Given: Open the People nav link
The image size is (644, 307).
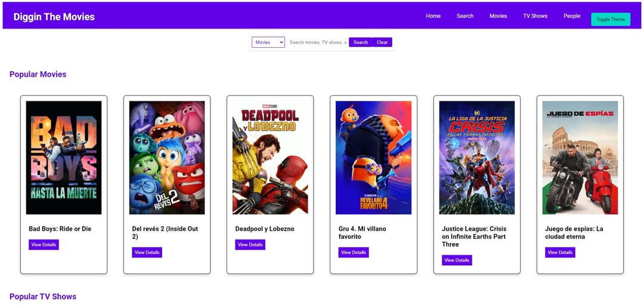Looking at the screenshot, I should click(x=572, y=16).
